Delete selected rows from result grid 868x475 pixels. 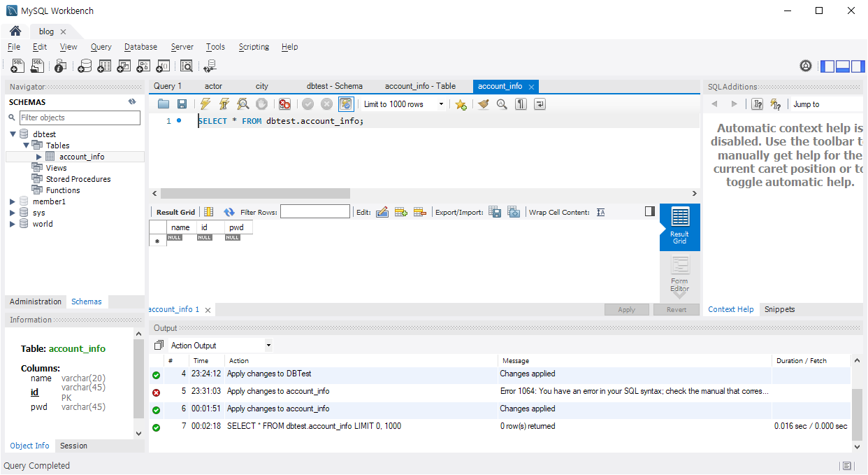[420, 212]
